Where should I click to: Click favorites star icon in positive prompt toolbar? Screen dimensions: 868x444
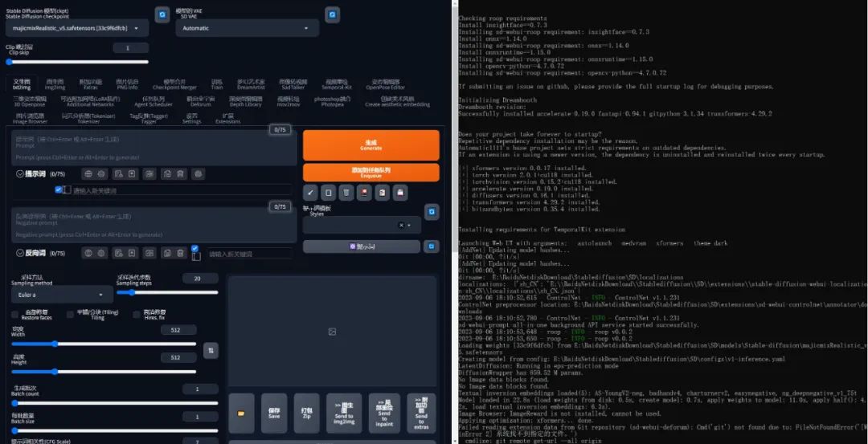[132, 173]
